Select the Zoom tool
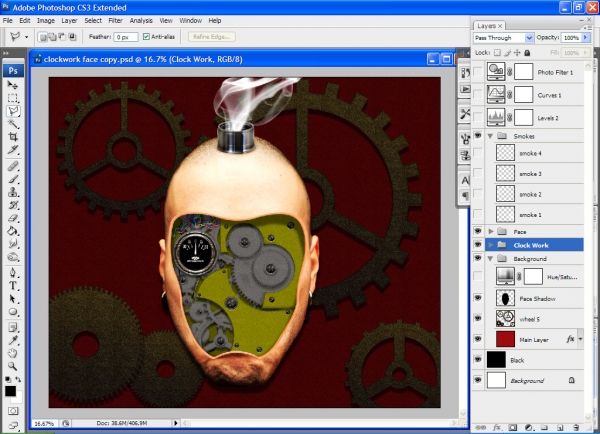 coord(13,366)
